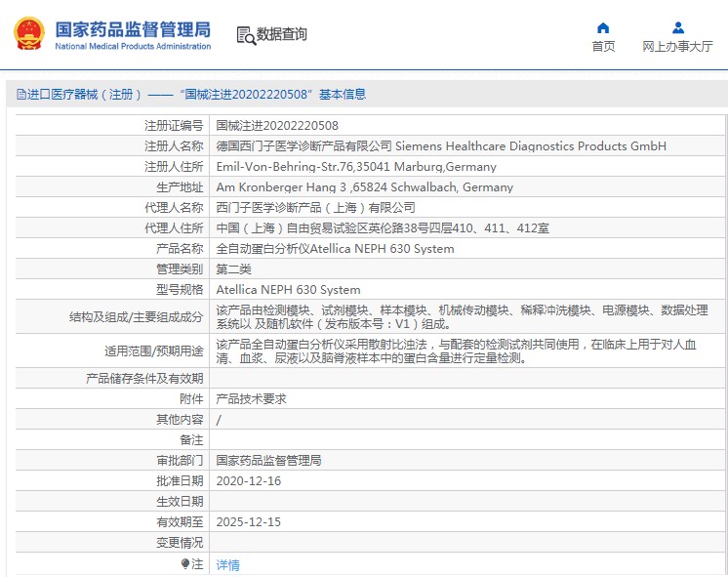Select 第二类 management category value
Screen dimensions: 728x577
(x=233, y=269)
